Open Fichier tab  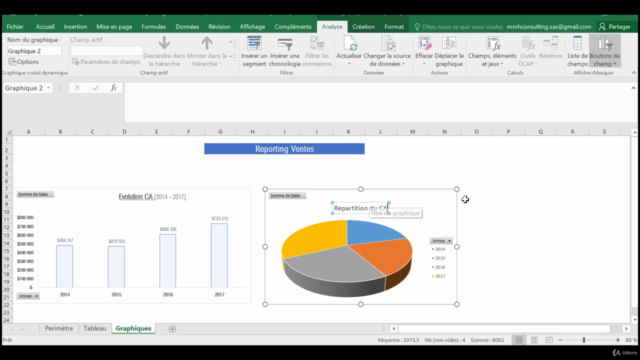point(15,27)
